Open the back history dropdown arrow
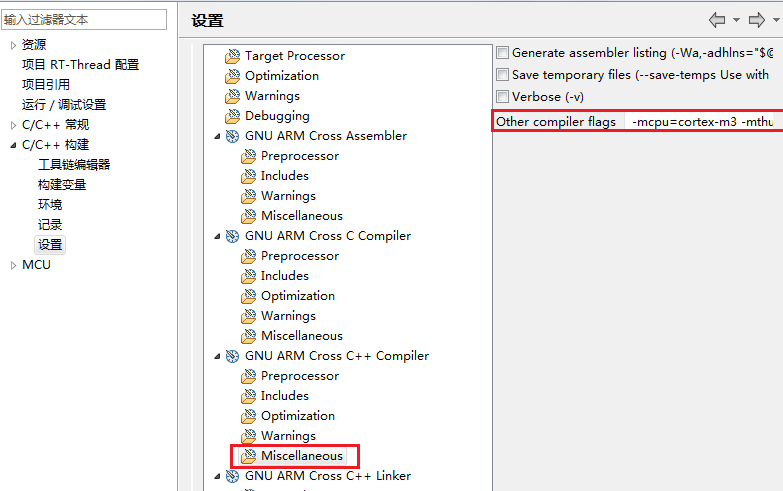783x491 pixels. [x=736, y=20]
